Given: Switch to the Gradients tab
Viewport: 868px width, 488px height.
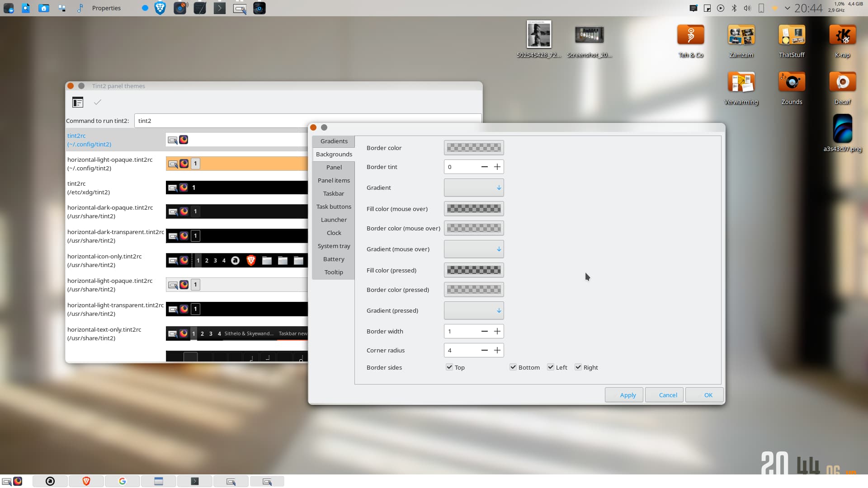Looking at the screenshot, I should click(334, 141).
